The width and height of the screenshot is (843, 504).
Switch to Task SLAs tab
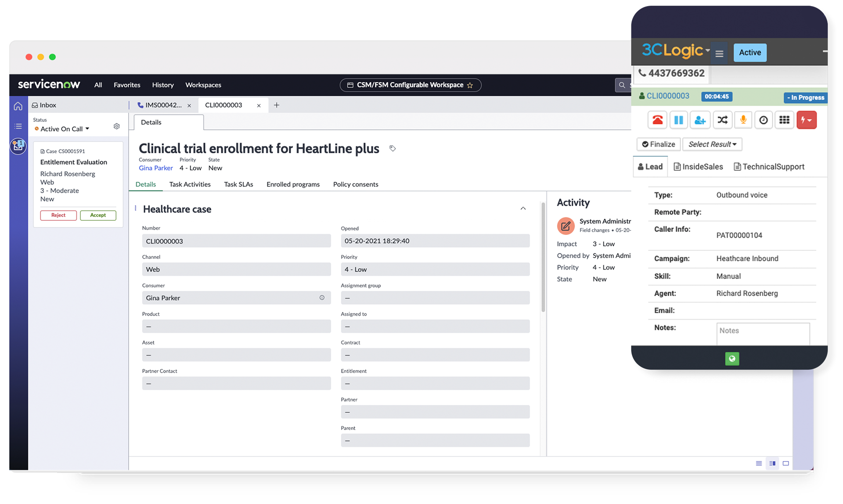coord(238,184)
